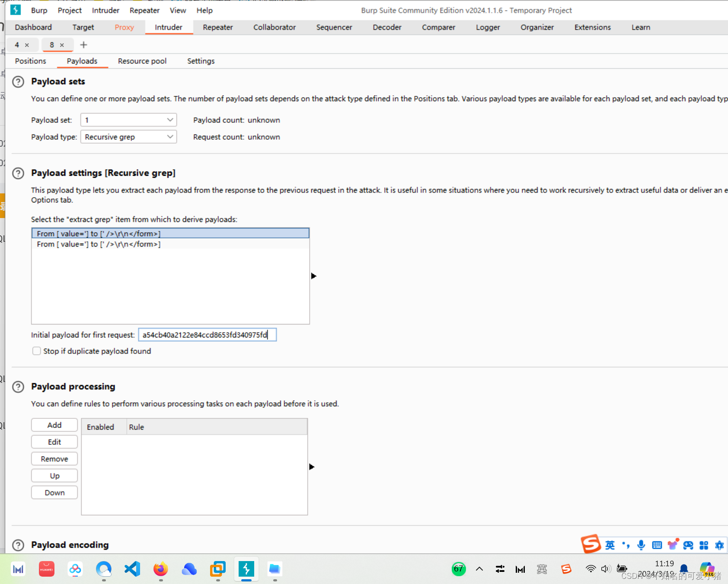
Task: Switch to the Decoder tab
Action: click(x=387, y=27)
